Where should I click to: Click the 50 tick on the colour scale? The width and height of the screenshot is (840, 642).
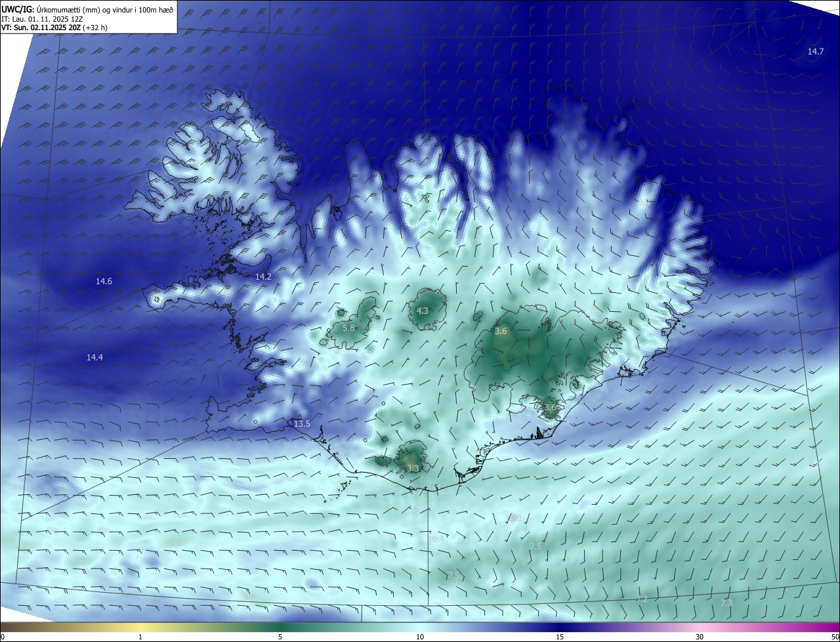click(x=835, y=637)
